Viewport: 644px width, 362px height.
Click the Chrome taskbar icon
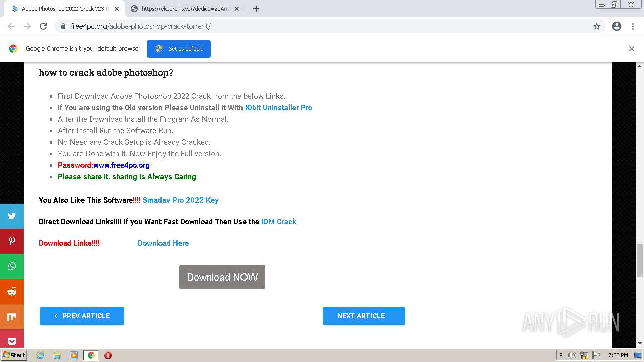pos(91,355)
